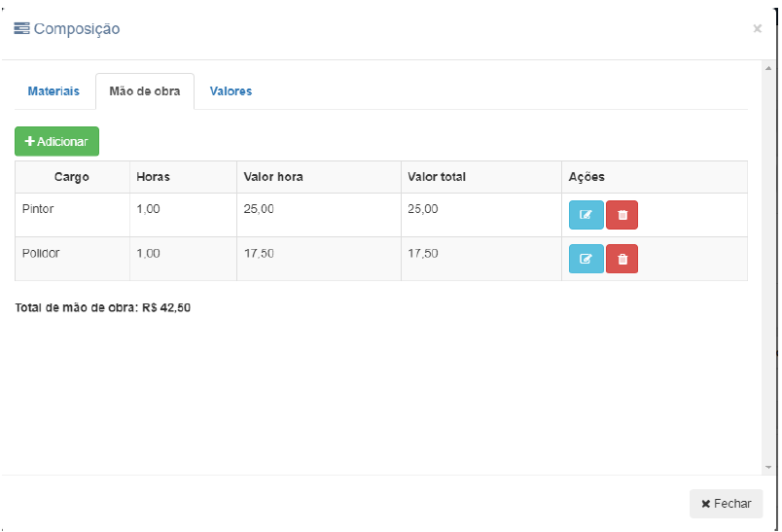This screenshot has width=782, height=532.
Task: Click the Fechar button
Action: (726, 504)
